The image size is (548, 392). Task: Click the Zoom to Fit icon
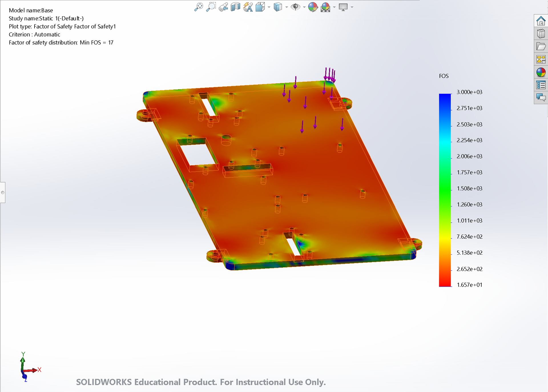(198, 7)
